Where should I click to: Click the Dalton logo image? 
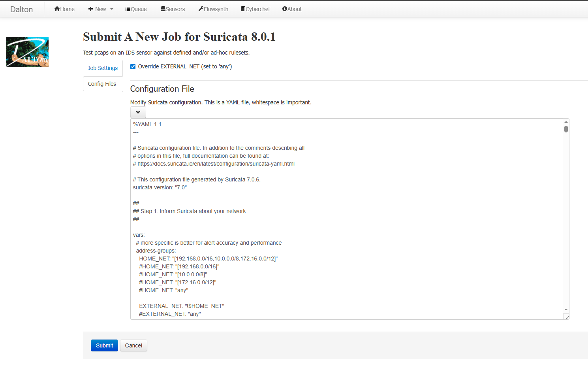pyautogui.click(x=27, y=52)
